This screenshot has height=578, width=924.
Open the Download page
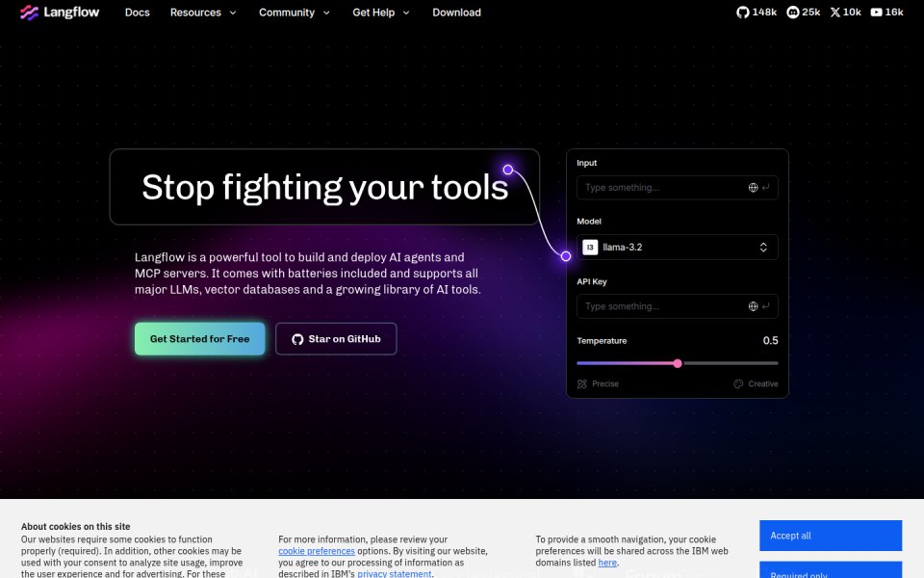456,13
